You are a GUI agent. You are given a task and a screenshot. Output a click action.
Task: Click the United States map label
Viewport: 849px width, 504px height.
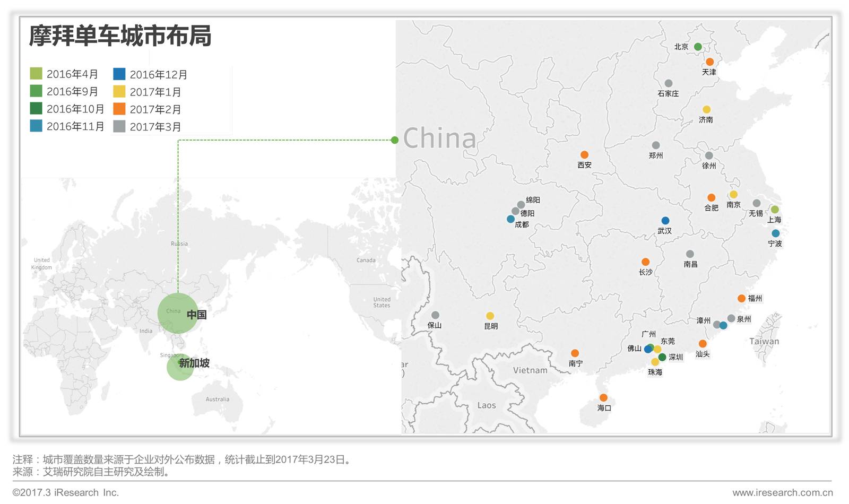point(382,302)
